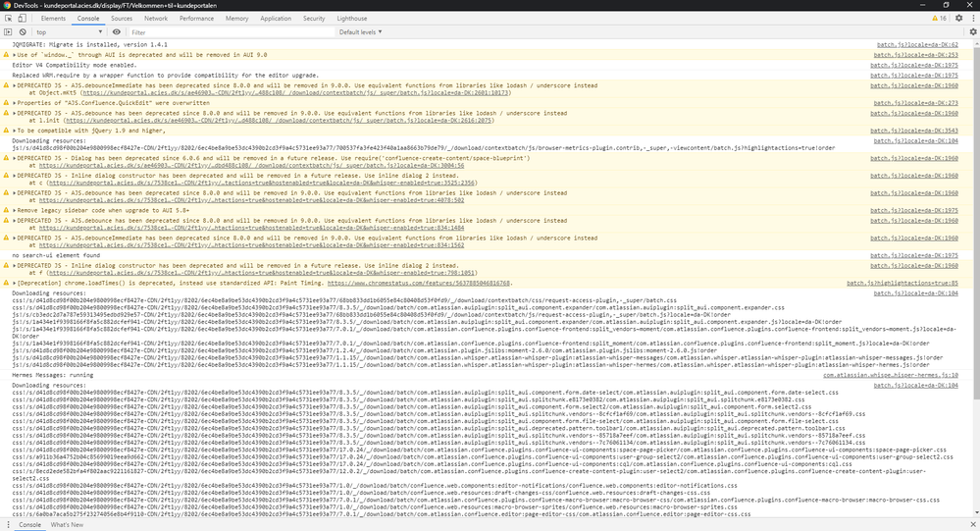Follow the 'at l.init' stack trace URL
980x531 pixels.
click(x=279, y=120)
